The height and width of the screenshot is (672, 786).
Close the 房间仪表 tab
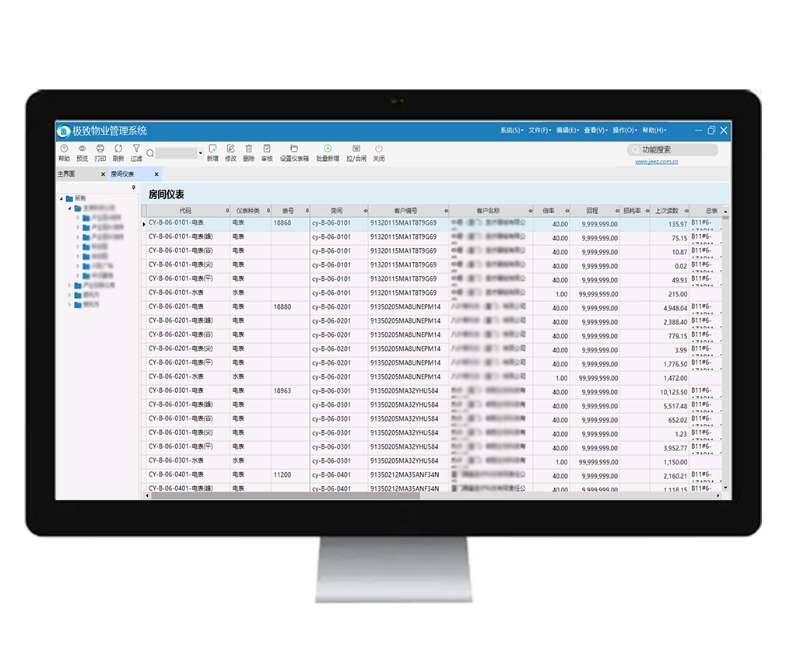coord(156,174)
